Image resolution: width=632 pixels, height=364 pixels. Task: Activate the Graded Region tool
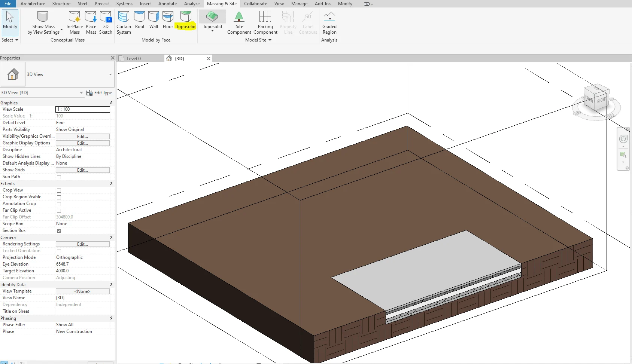(329, 19)
